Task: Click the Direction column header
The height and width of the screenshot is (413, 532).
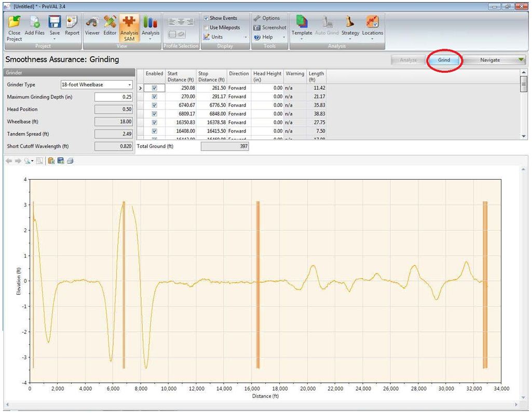Action: [x=239, y=76]
